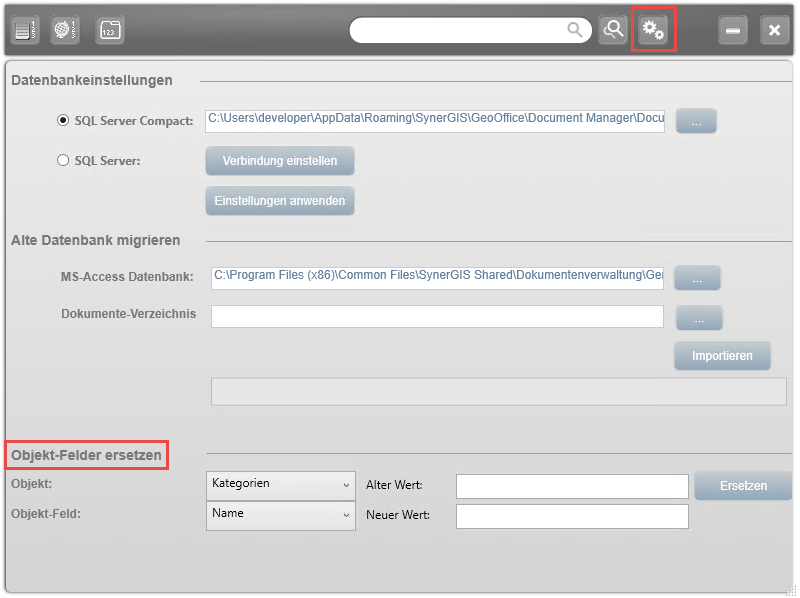Browse for the Dokumente-Verzeichnis folder
The image size is (800, 598).
pos(698,318)
